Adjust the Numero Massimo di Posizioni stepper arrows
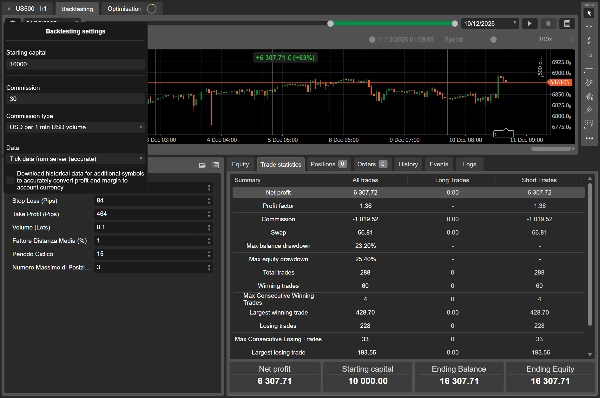The height and width of the screenshot is (398, 600). point(209,268)
